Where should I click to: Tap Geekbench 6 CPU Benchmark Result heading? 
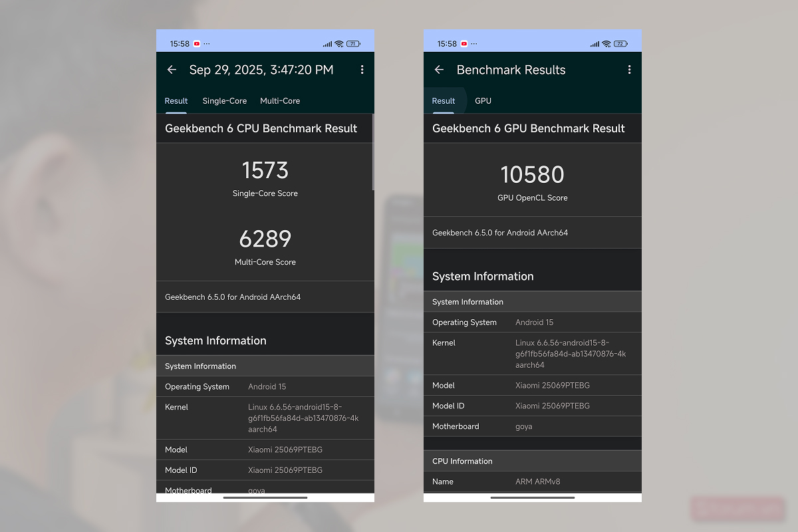[x=261, y=128]
